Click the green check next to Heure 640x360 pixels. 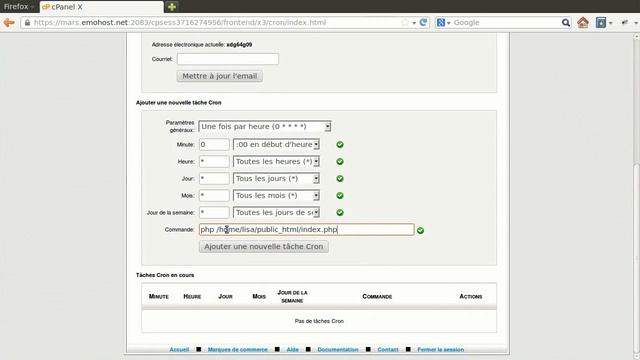(340, 162)
